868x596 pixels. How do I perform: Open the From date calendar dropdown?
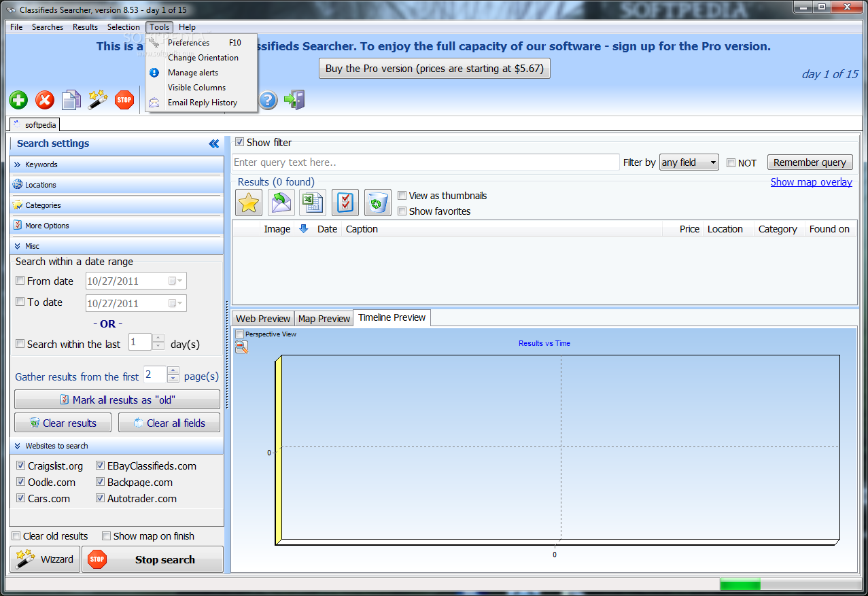[175, 281]
